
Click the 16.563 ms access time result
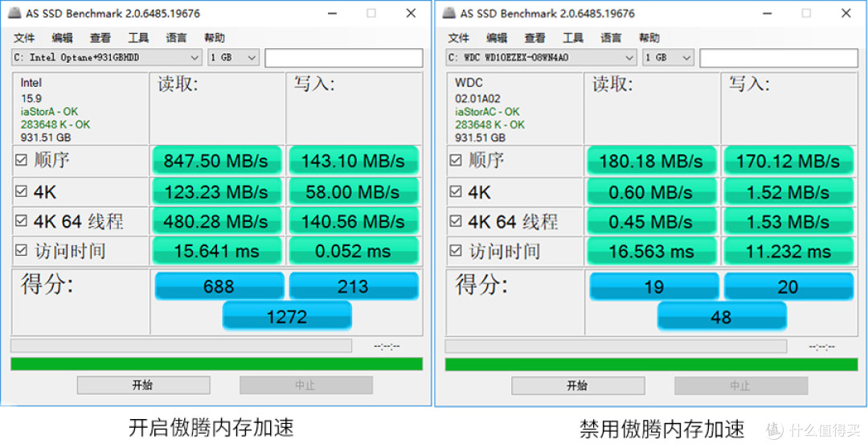(x=652, y=251)
